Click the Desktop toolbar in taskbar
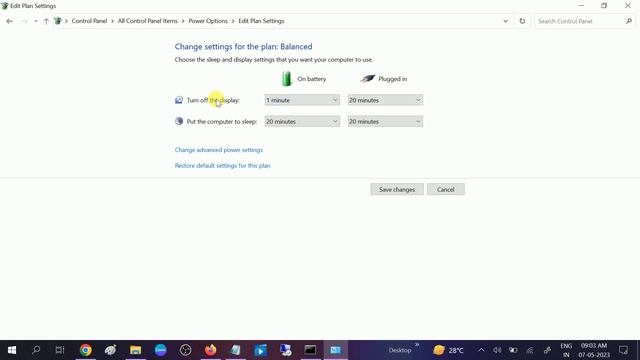640x360 pixels. click(400, 350)
